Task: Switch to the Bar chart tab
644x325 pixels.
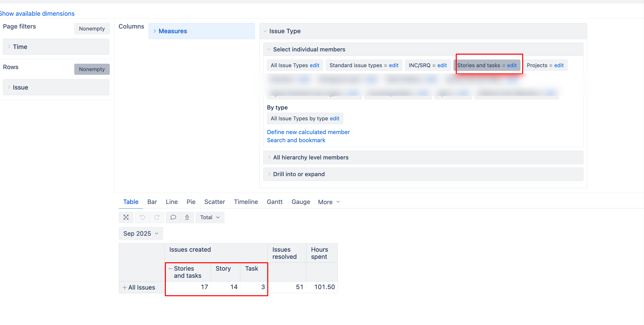Action: click(152, 202)
